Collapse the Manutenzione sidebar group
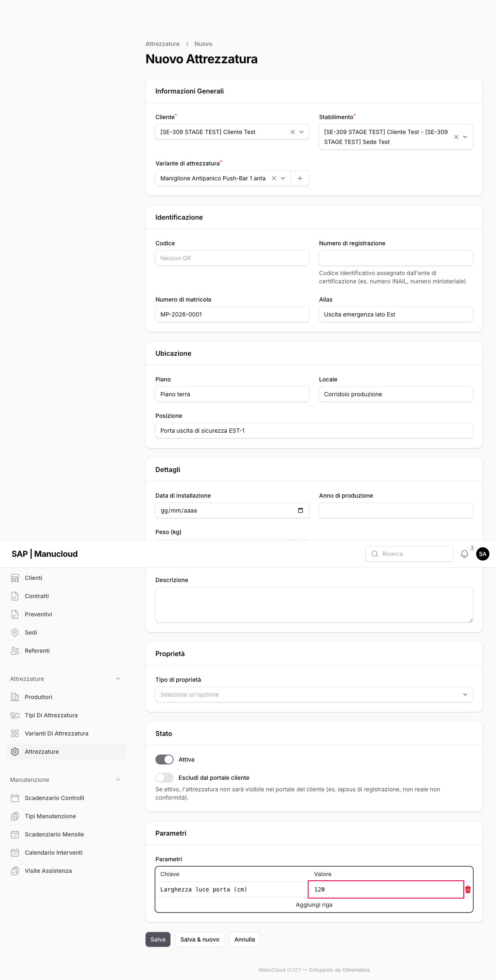This screenshot has width=496, height=980. [118, 780]
